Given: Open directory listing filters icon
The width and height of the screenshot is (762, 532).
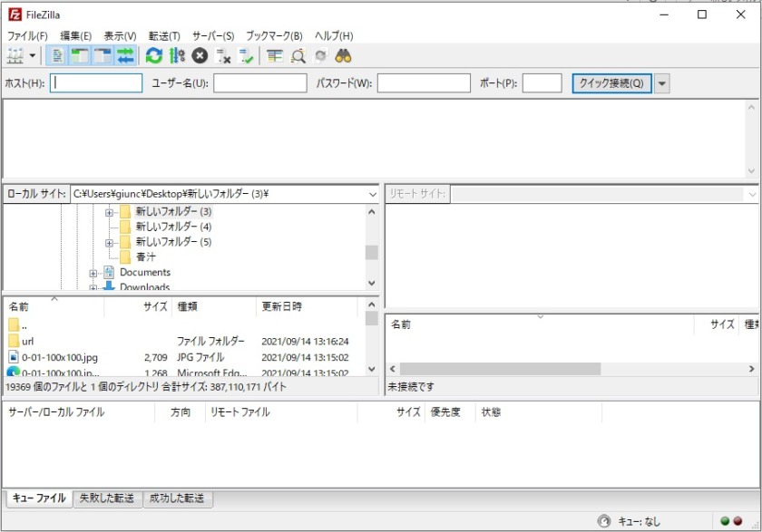Looking at the screenshot, I should point(275,56).
